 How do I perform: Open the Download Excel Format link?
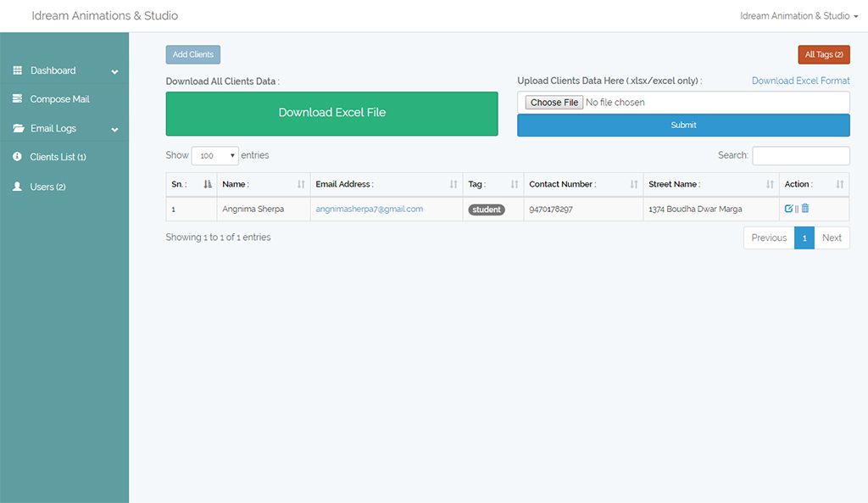[801, 80]
